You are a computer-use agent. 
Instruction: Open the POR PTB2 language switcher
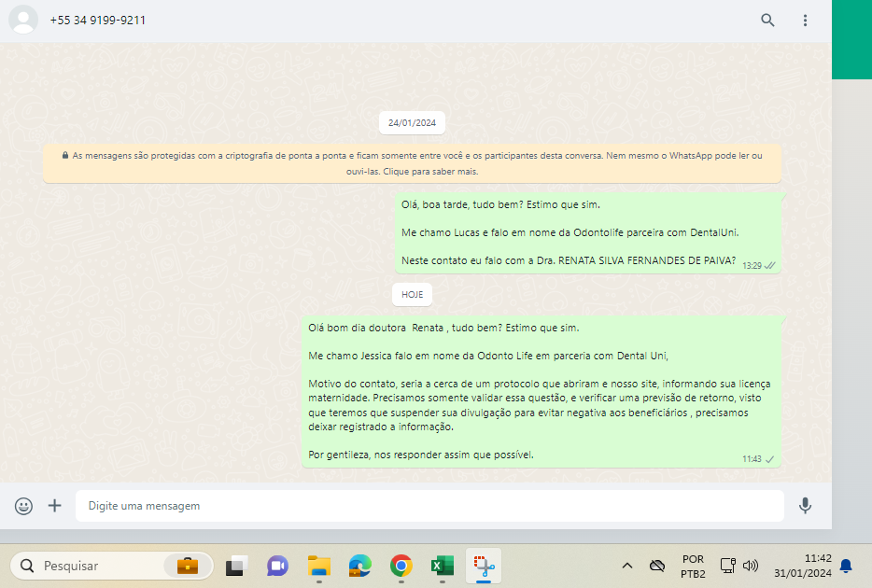coord(693,566)
